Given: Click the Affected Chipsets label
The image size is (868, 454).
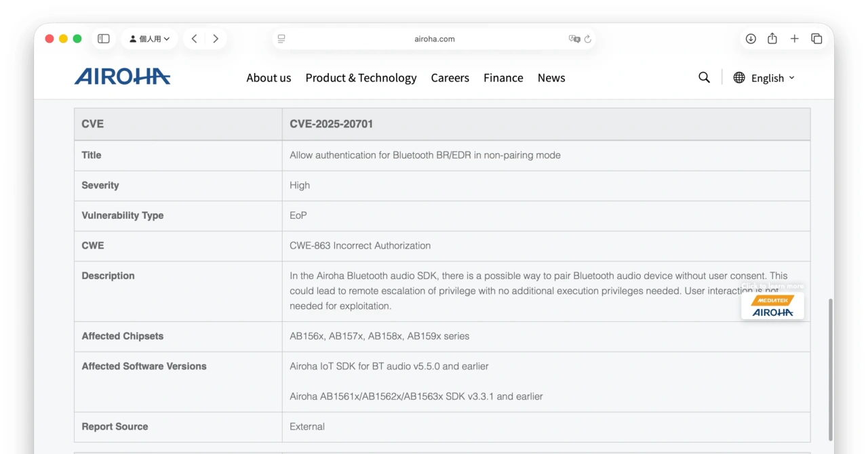Looking at the screenshot, I should pos(123,336).
